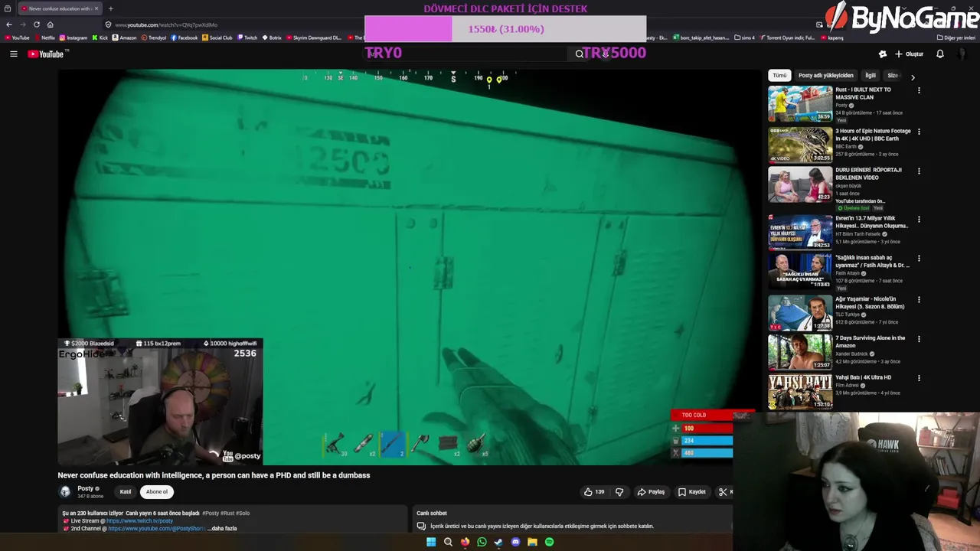Open options menu for 7 Days Surviving video
Viewport: 980px width, 551px height.
919,339
